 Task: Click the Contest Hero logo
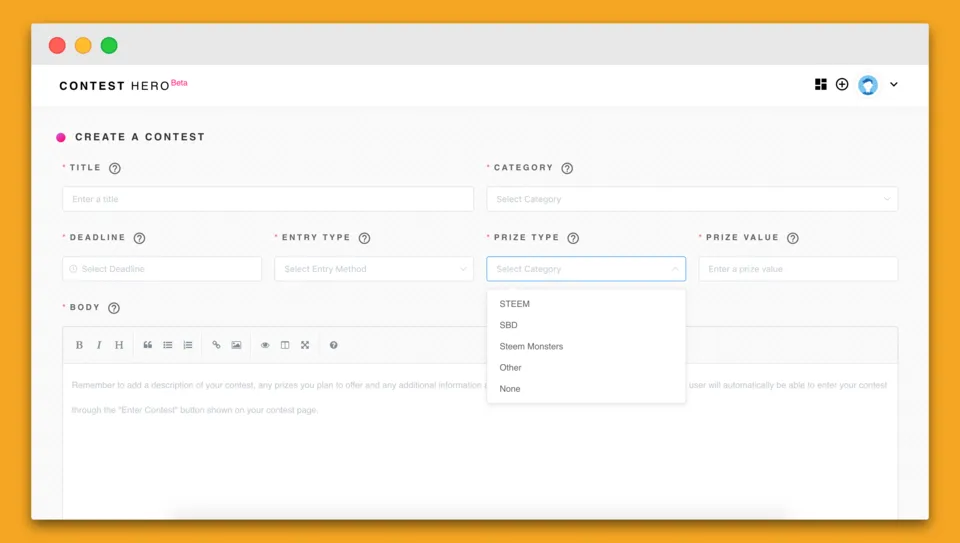tap(123, 85)
